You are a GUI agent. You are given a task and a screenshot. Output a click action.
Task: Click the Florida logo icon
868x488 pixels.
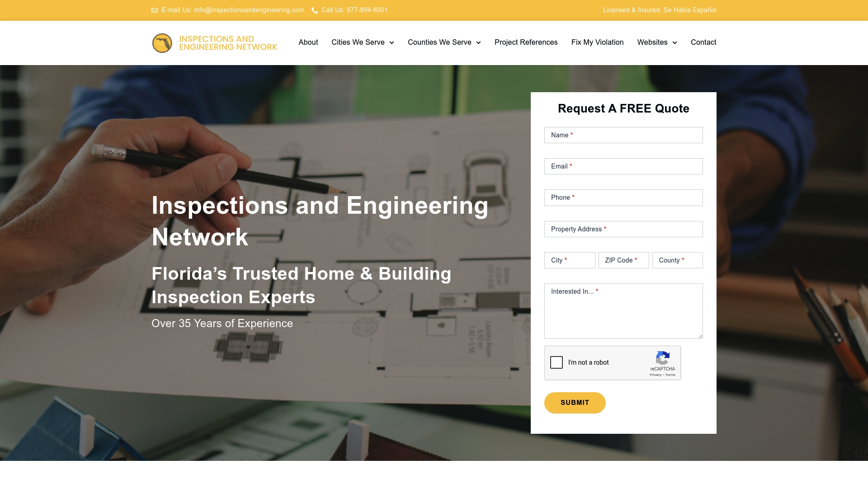[162, 43]
